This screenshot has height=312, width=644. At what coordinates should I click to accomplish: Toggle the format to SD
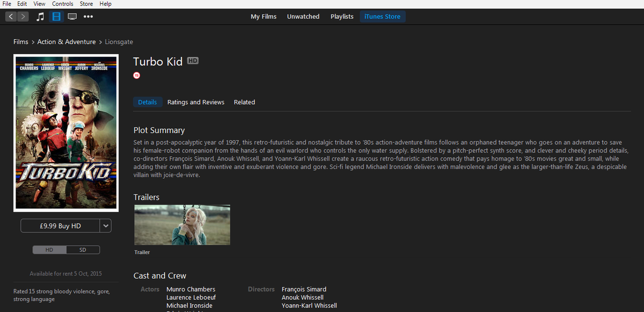click(83, 250)
